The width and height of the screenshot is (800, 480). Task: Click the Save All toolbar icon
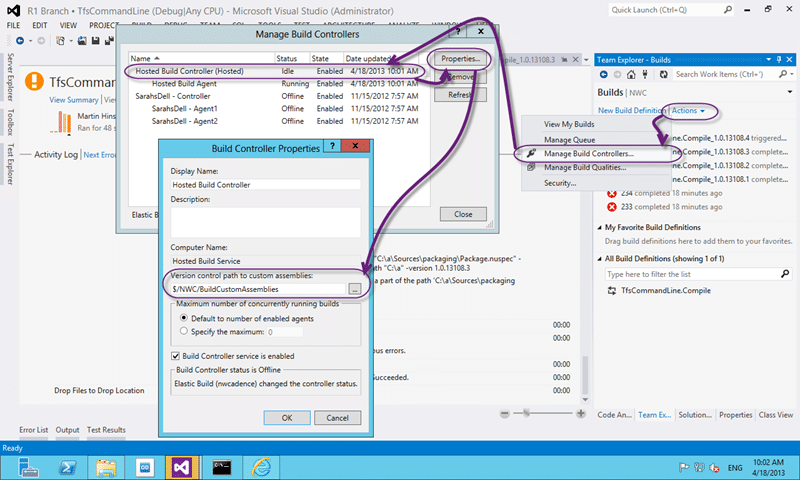point(108,41)
